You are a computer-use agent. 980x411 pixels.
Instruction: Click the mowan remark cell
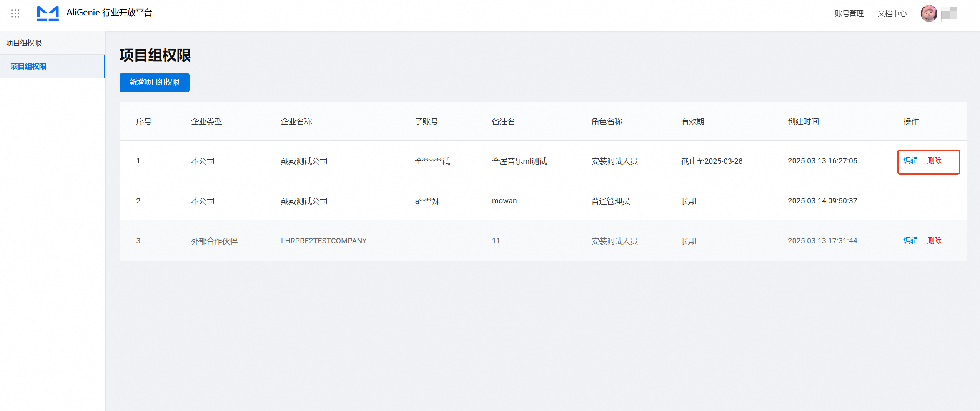click(504, 201)
